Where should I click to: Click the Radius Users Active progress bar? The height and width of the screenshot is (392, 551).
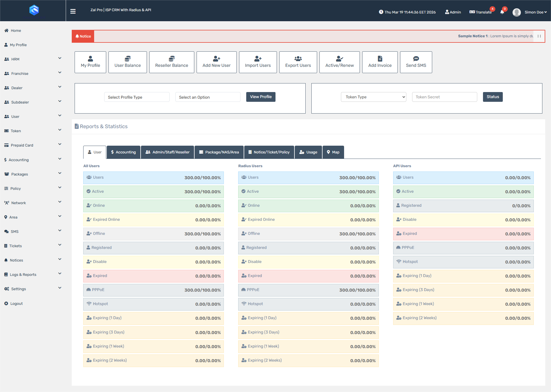pyautogui.click(x=308, y=192)
